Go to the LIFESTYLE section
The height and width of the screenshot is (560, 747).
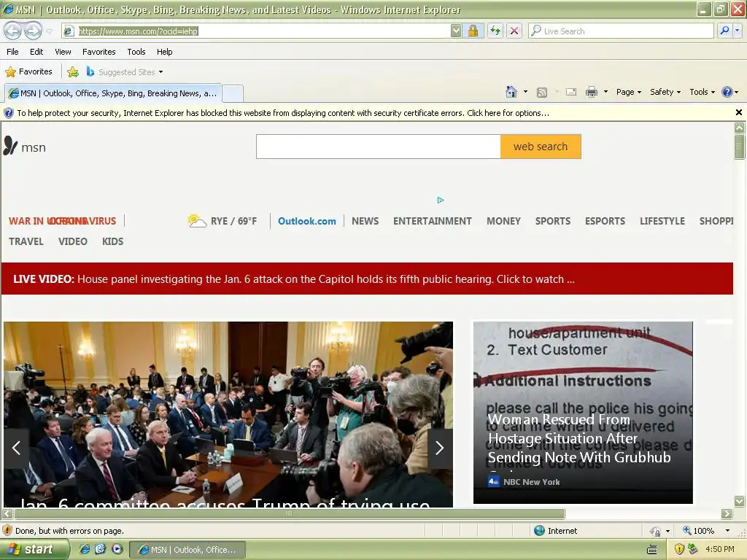click(x=662, y=221)
